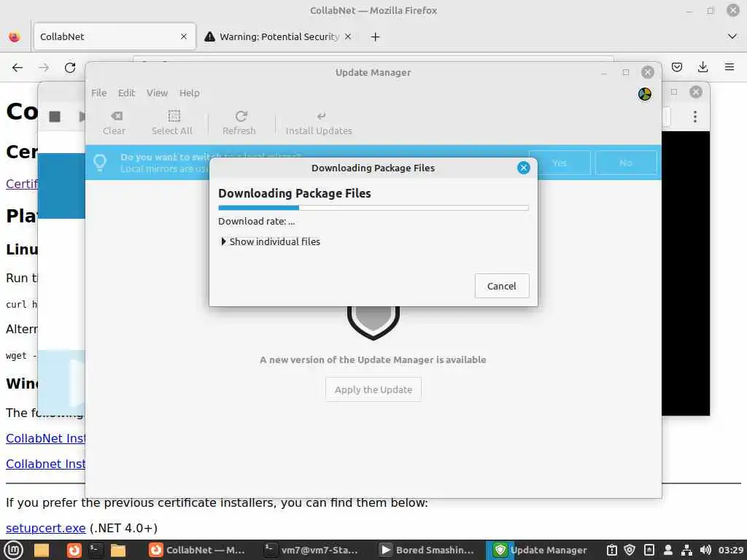Screen dimensions: 747x560
Task: Click the user tray icon
Action: [x=667, y=550]
